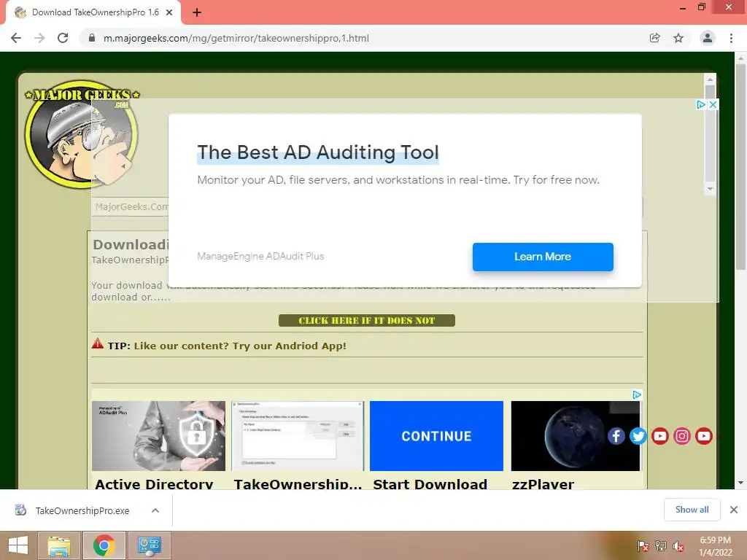Close the downloads bar
Image resolution: width=747 pixels, height=560 pixels.
734,510
